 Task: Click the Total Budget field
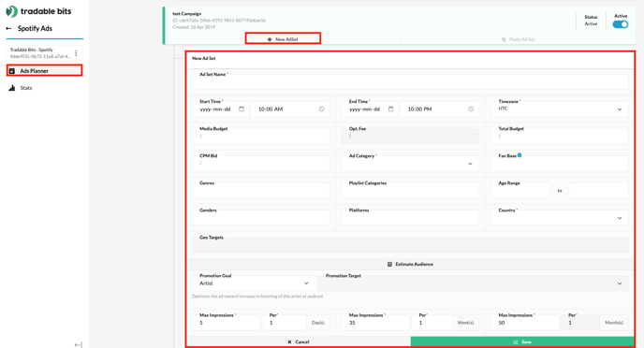click(x=560, y=136)
